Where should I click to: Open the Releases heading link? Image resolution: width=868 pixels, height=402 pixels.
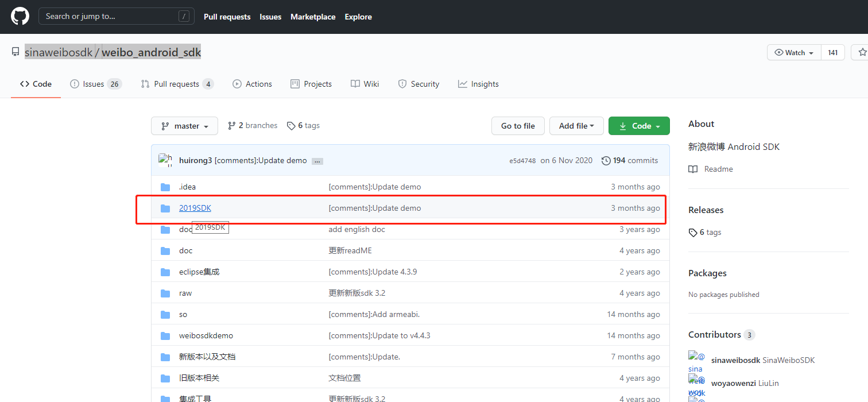coord(706,210)
